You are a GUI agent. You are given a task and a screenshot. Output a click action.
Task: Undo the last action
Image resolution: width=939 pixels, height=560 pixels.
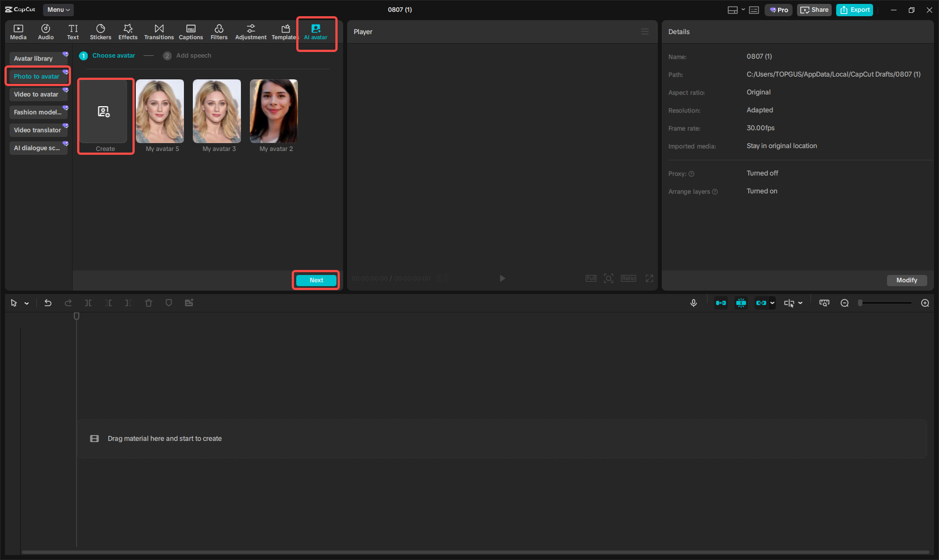[48, 303]
